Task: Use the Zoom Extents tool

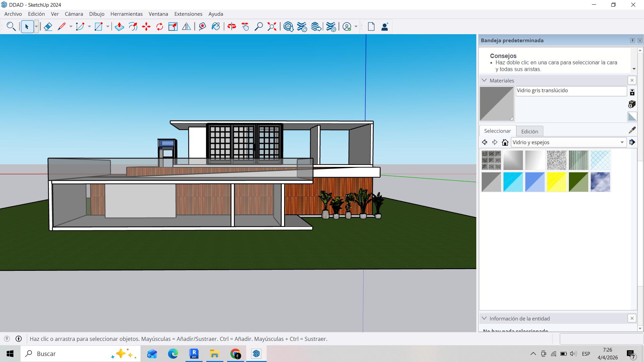Action: 272,26
